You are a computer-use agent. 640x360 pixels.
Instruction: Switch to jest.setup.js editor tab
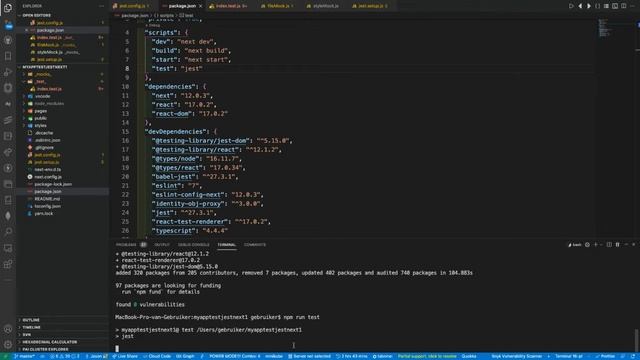(370, 6)
